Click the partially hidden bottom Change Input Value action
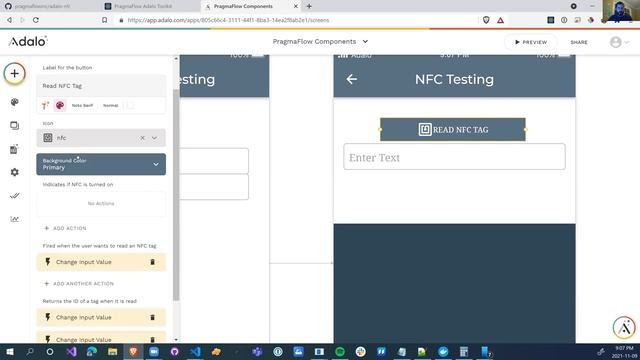Screen dimensions: 640x360 tap(101, 338)
